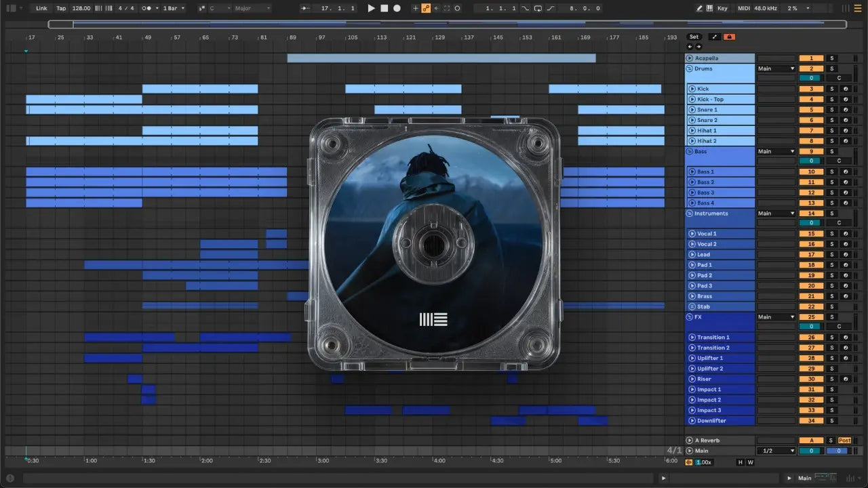Image resolution: width=868 pixels, height=488 pixels.
Task: Click the Acapella clip in arrangement
Action: click(441, 58)
